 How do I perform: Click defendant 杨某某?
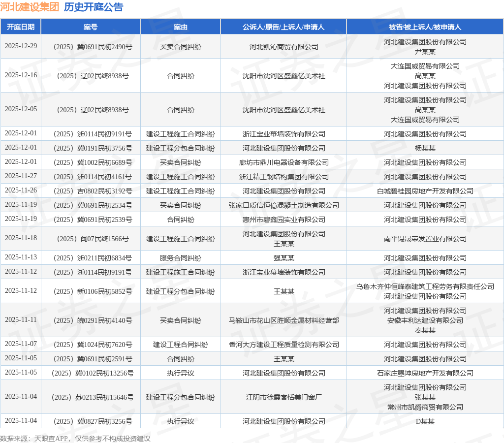tap(425, 148)
